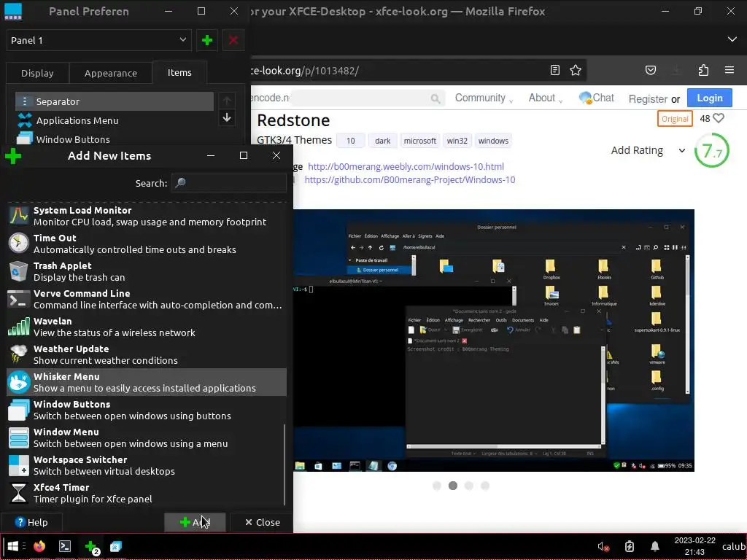
Task: Click the 'microsoft' tag
Action: pos(419,141)
